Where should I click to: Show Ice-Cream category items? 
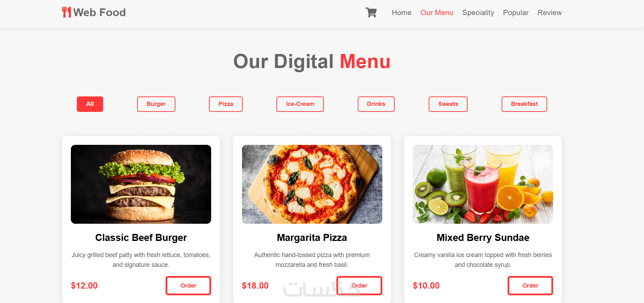[x=300, y=104]
